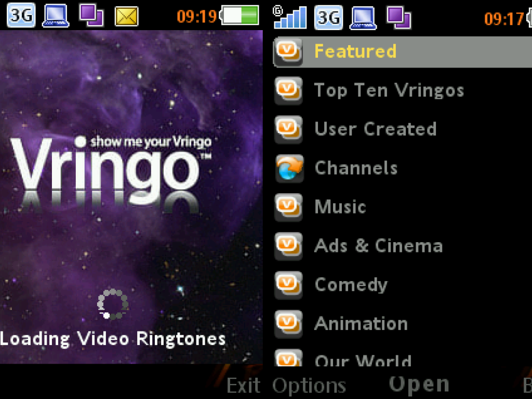Open the yellow envelope message icon

tap(127, 16)
